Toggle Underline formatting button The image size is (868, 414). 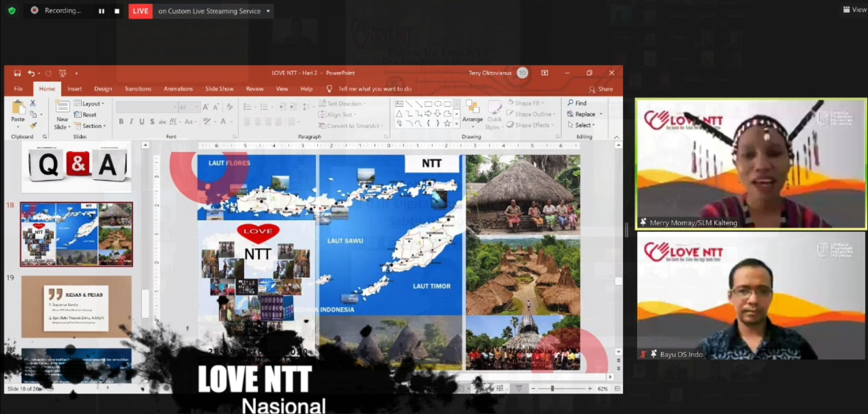pyautogui.click(x=142, y=121)
